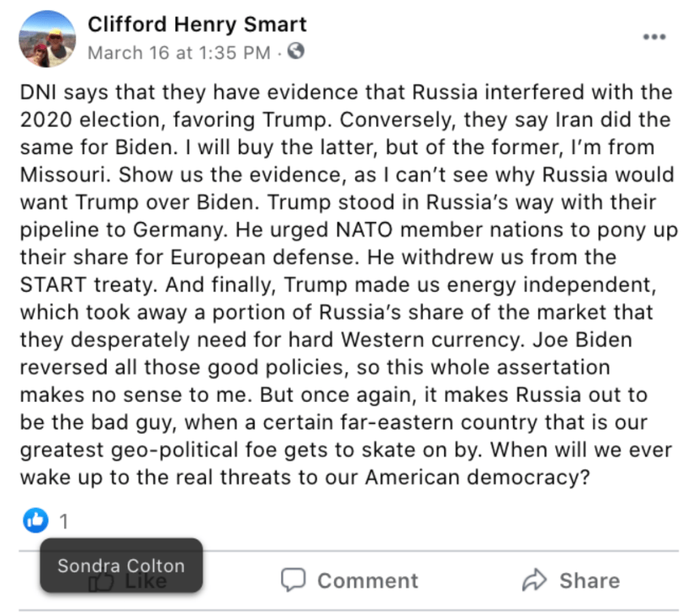The image size is (697, 616).
Task: Click the post's opening line about DNI
Action: point(346,92)
